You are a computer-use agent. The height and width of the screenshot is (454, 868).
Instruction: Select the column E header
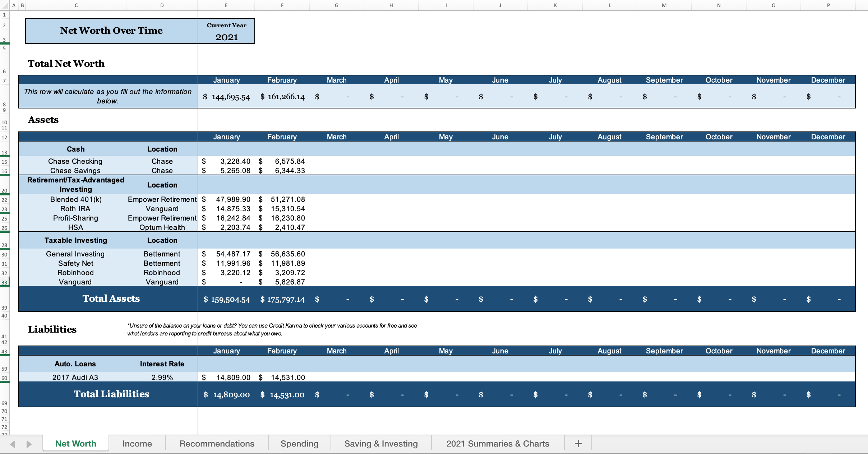click(226, 5)
